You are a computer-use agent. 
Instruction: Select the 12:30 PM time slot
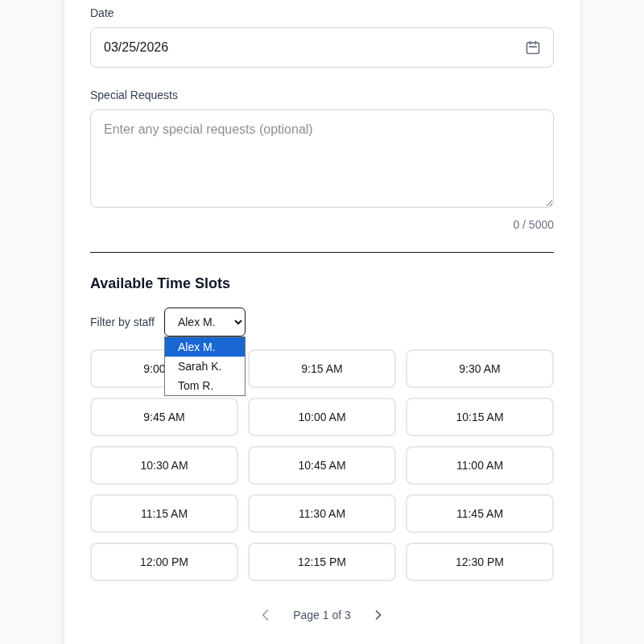pos(480,562)
